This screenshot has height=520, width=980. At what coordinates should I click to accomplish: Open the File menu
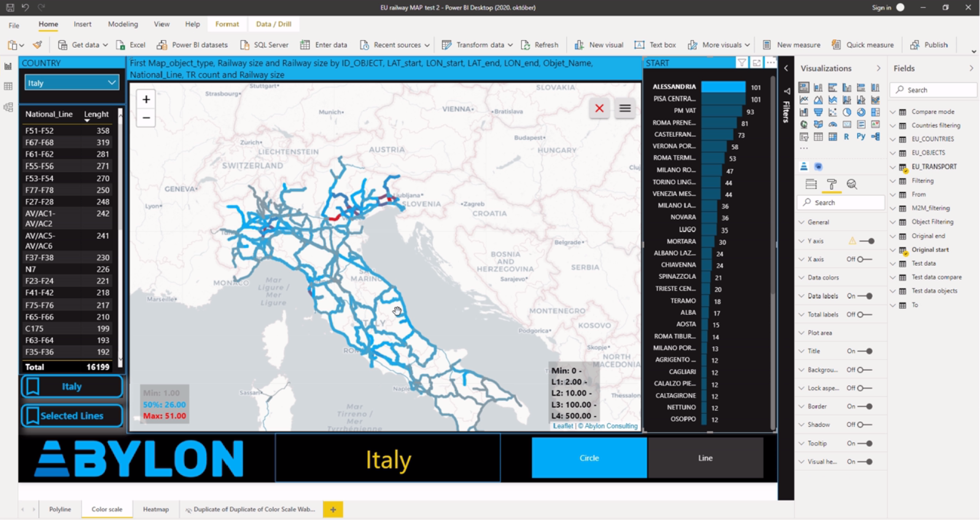coord(14,25)
